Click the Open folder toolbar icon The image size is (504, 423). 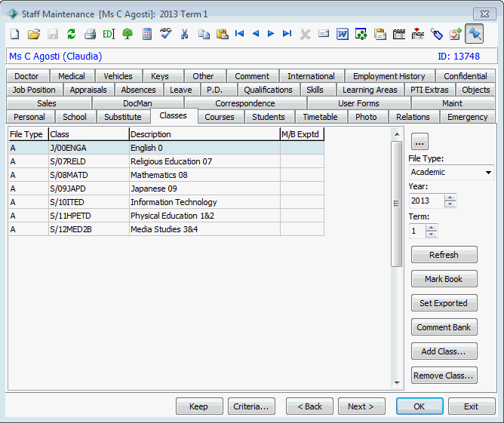coord(34,34)
